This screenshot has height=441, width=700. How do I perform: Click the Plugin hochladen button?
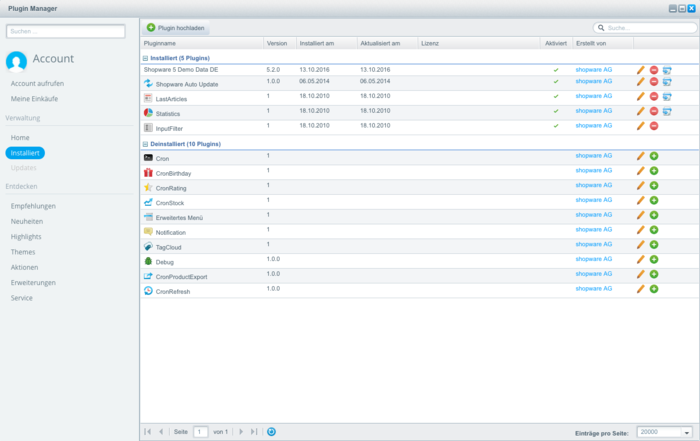click(x=175, y=28)
